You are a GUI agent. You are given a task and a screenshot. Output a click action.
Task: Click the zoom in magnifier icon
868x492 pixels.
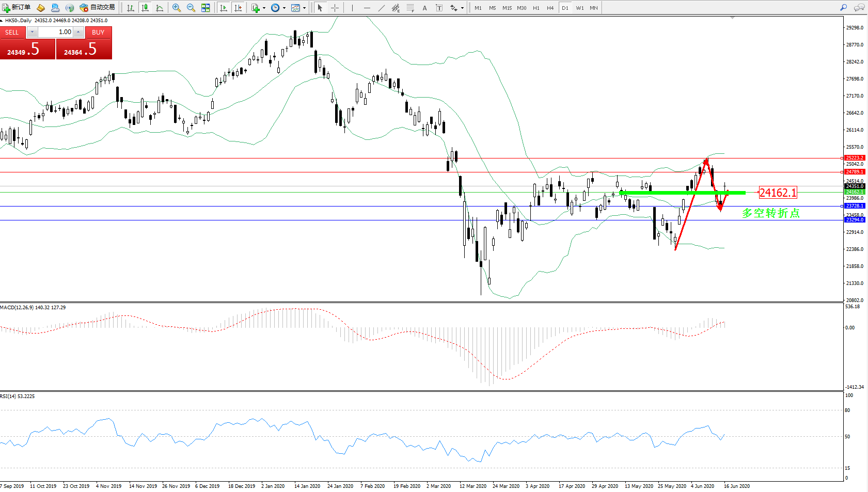click(177, 8)
